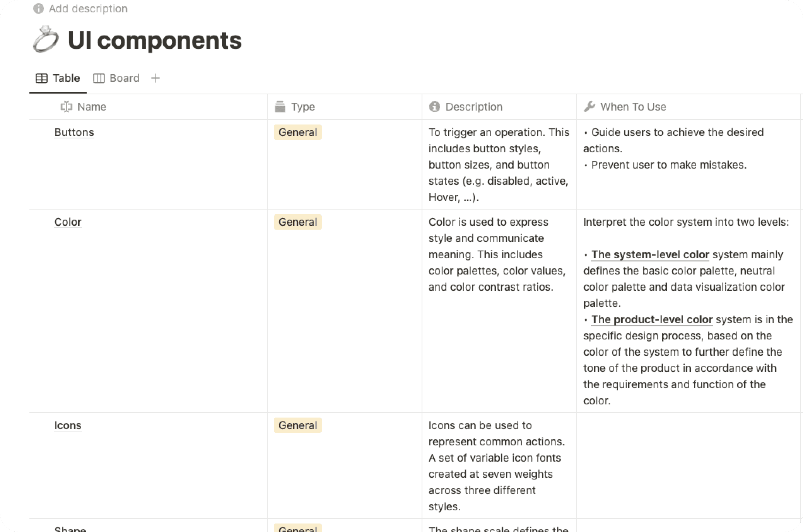Click the UI components page title

pos(154,40)
